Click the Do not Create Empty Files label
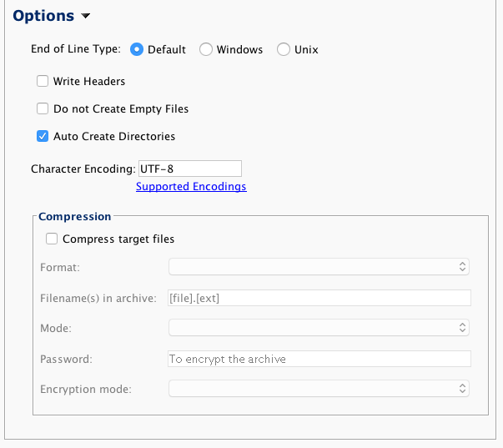This screenshot has width=503, height=448. [121, 109]
